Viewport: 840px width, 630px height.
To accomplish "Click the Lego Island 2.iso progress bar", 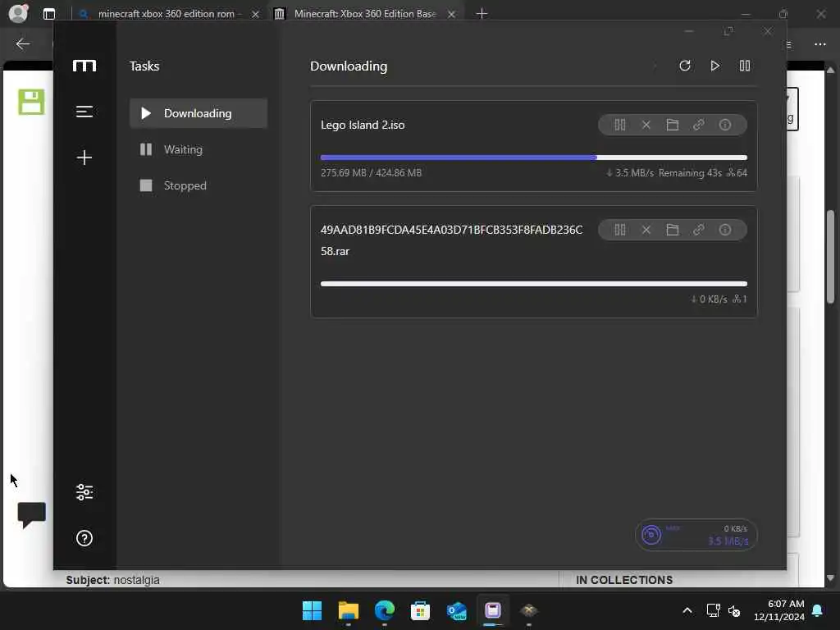I will point(533,157).
